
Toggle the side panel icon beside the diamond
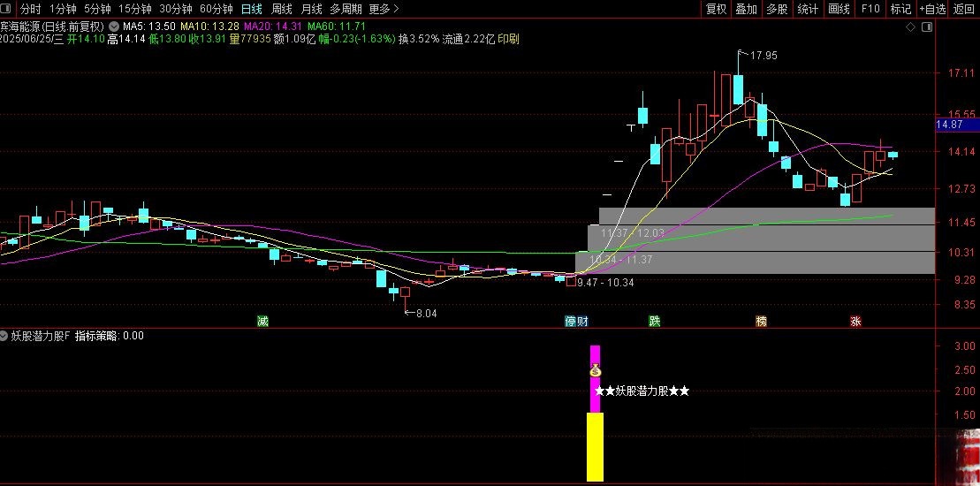tap(926, 27)
